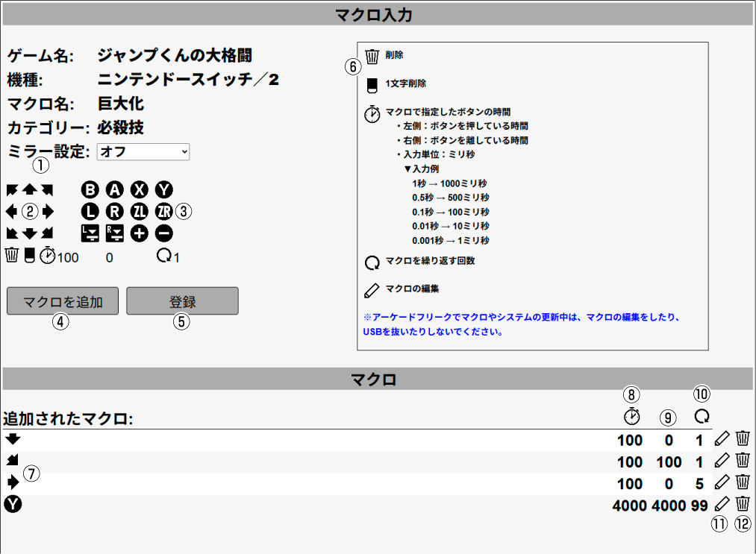Click the down-left diagonal arrow icon
Screen dimensions: 756x554
pyautogui.click(x=10, y=233)
